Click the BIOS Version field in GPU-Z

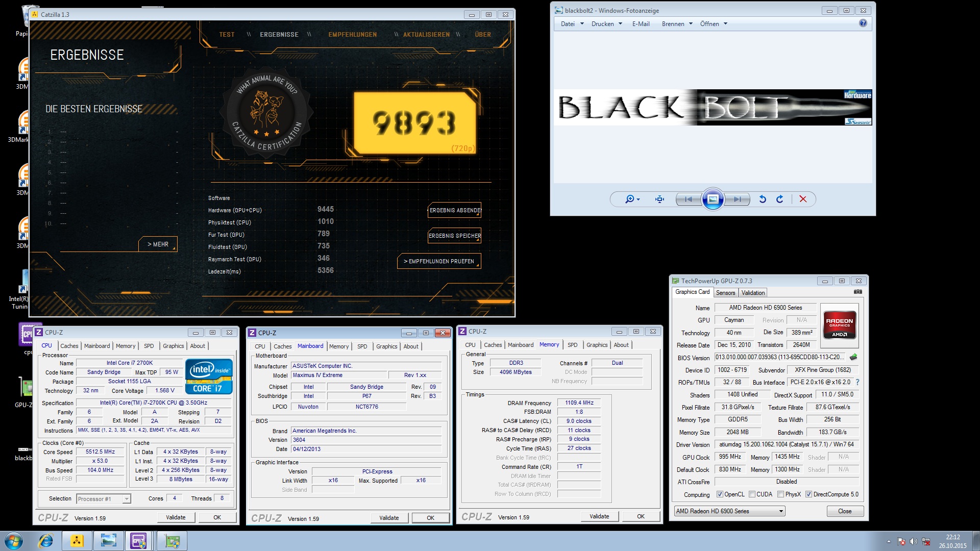(780, 357)
